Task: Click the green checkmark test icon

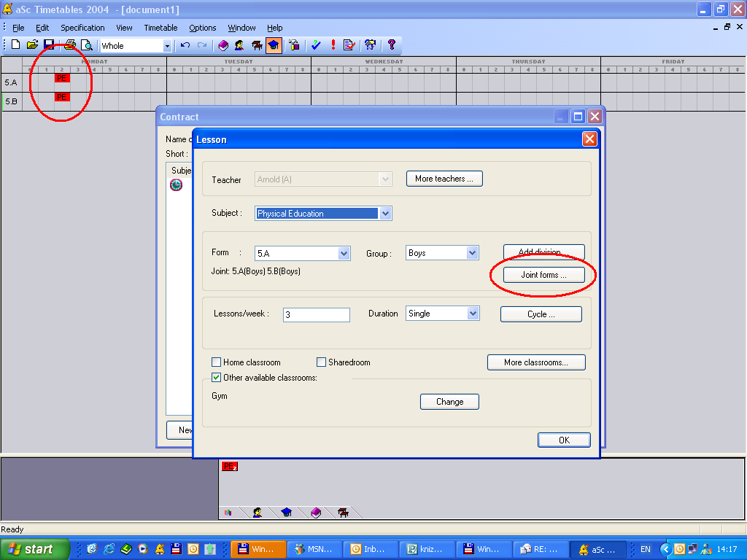Action: (316, 45)
